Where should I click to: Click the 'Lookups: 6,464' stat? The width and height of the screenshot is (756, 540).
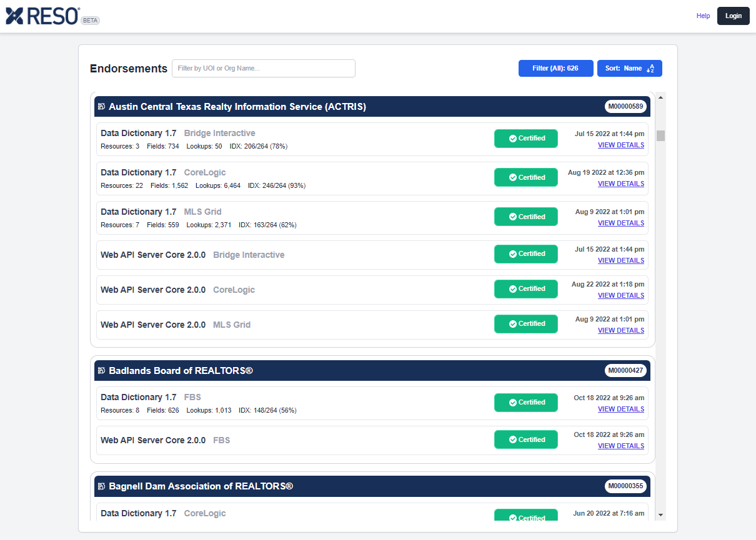point(218,186)
